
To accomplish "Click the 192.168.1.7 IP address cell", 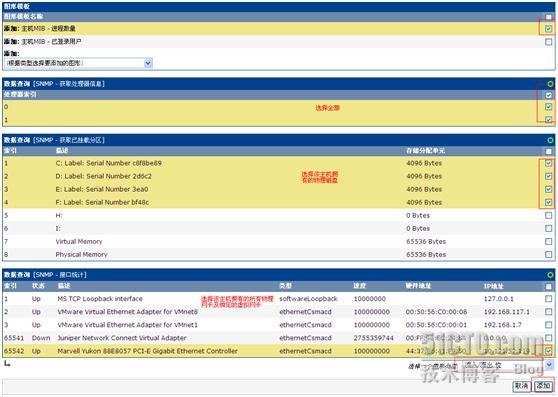I will point(502,325).
